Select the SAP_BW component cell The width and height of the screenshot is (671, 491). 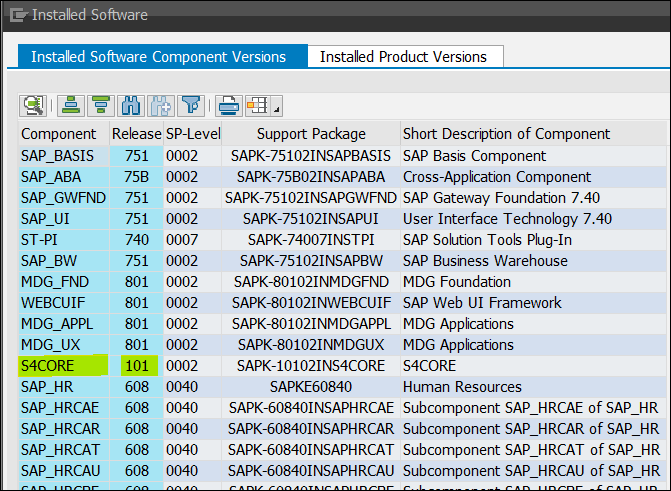(64, 261)
